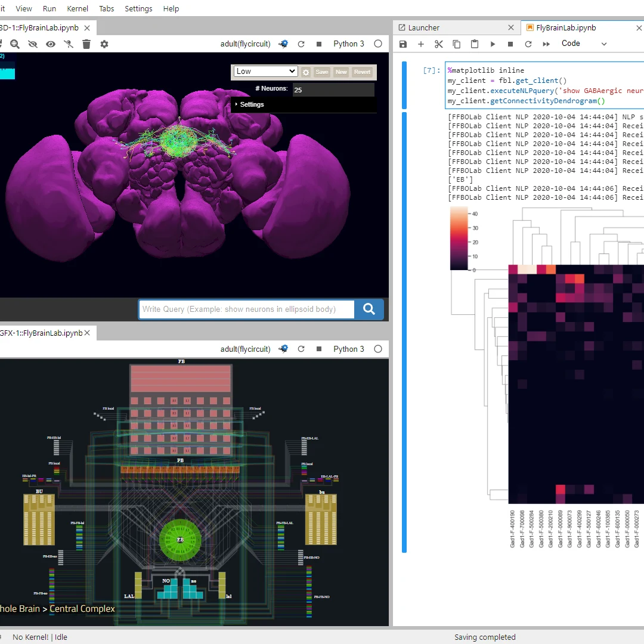This screenshot has width=644, height=644.
Task: Cut selected cell with scissors icon
Action: (x=439, y=44)
